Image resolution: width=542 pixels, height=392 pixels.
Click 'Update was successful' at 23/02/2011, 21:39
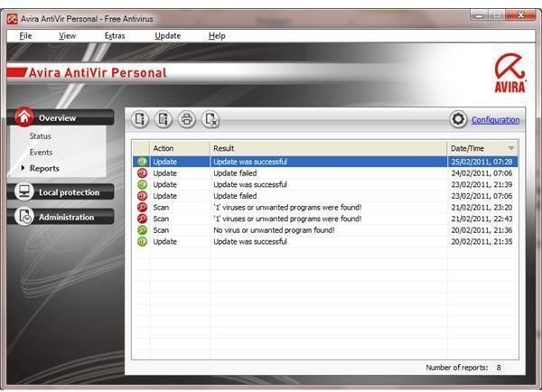click(250, 184)
